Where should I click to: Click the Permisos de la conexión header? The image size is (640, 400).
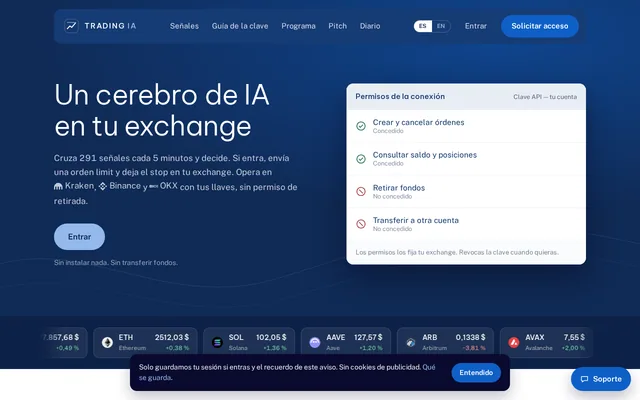point(400,97)
